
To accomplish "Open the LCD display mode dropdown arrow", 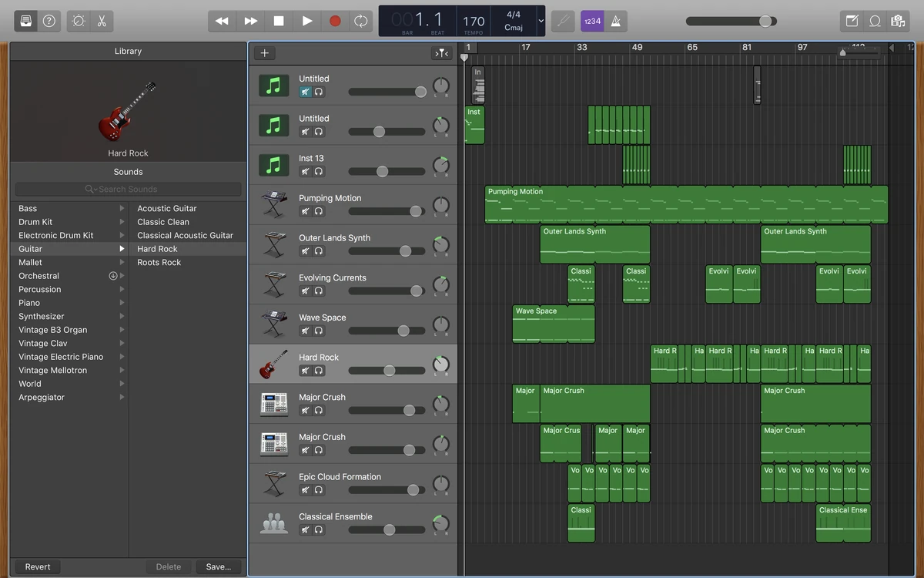I will (541, 21).
